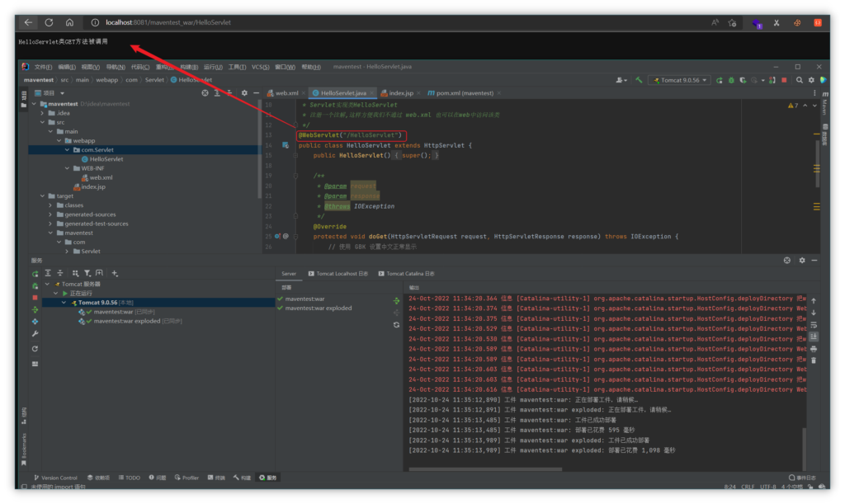
Task: Rerun Tomcat from the top toolbar
Action: click(x=719, y=80)
